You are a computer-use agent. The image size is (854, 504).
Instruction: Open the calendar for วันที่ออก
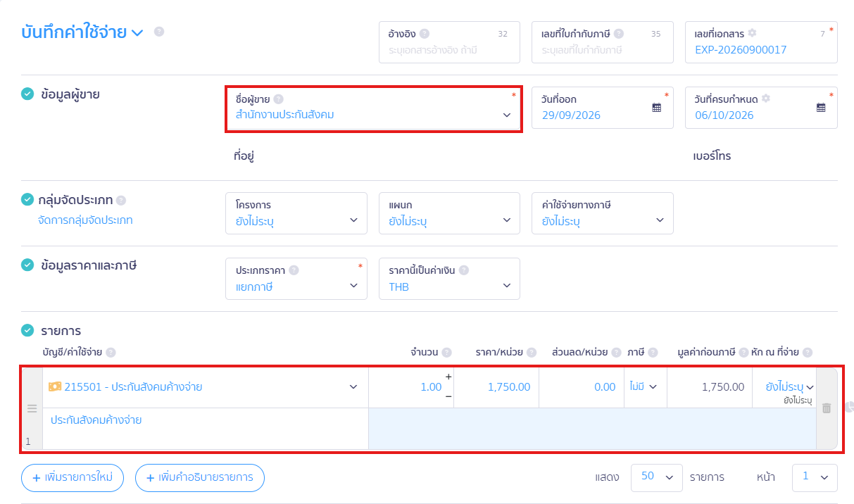657,108
